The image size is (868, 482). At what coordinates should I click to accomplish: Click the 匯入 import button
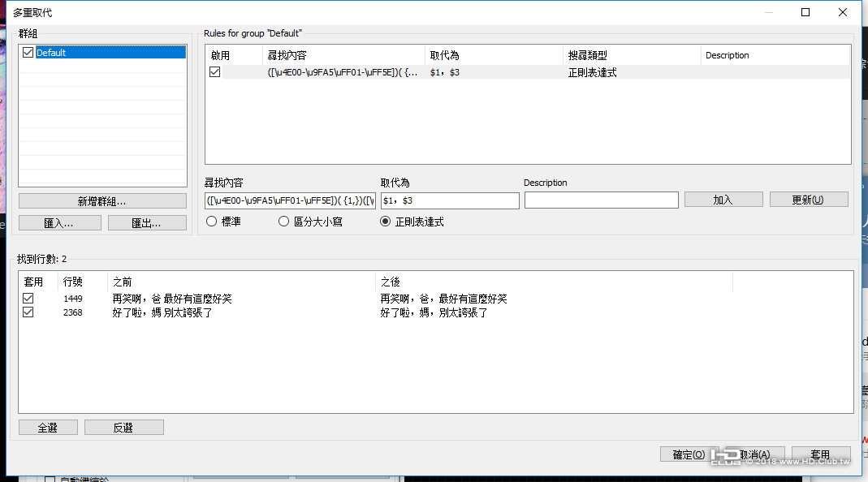pyautogui.click(x=60, y=222)
